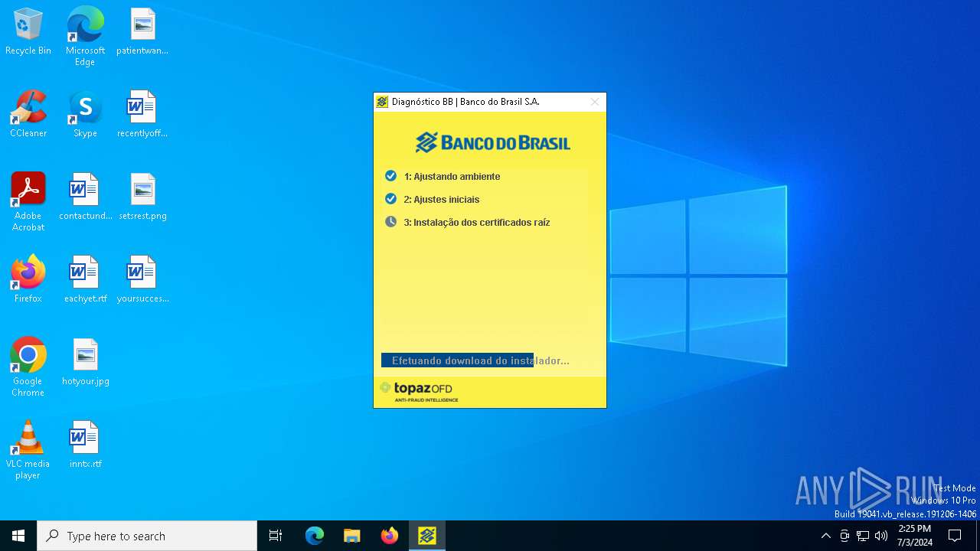Click the checkmark beside Ajustando ambiente

click(x=390, y=176)
